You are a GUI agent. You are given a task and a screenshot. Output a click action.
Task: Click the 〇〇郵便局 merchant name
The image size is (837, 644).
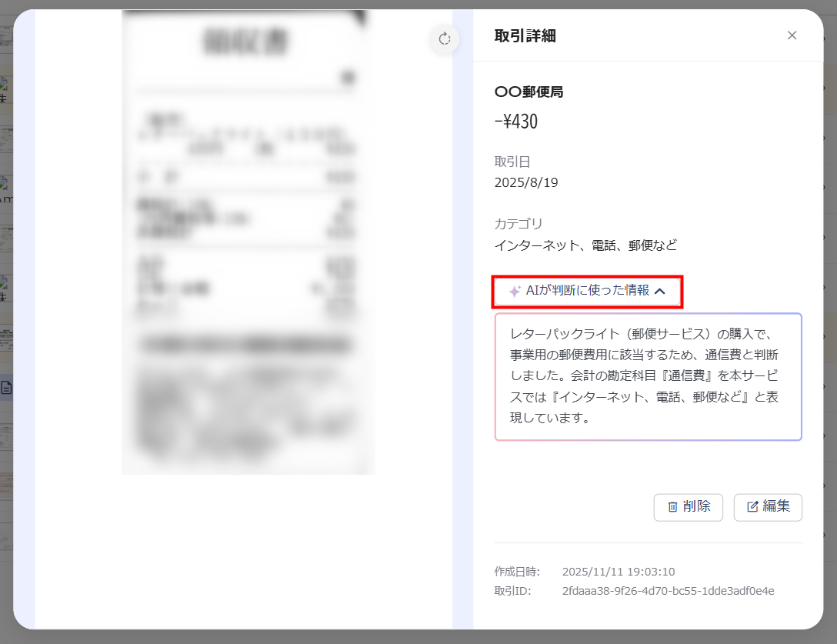tap(529, 92)
